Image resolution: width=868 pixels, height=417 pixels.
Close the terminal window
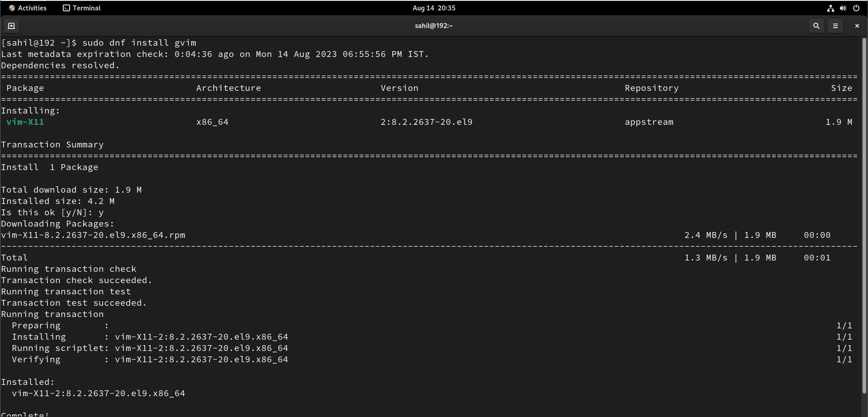pos(857,26)
